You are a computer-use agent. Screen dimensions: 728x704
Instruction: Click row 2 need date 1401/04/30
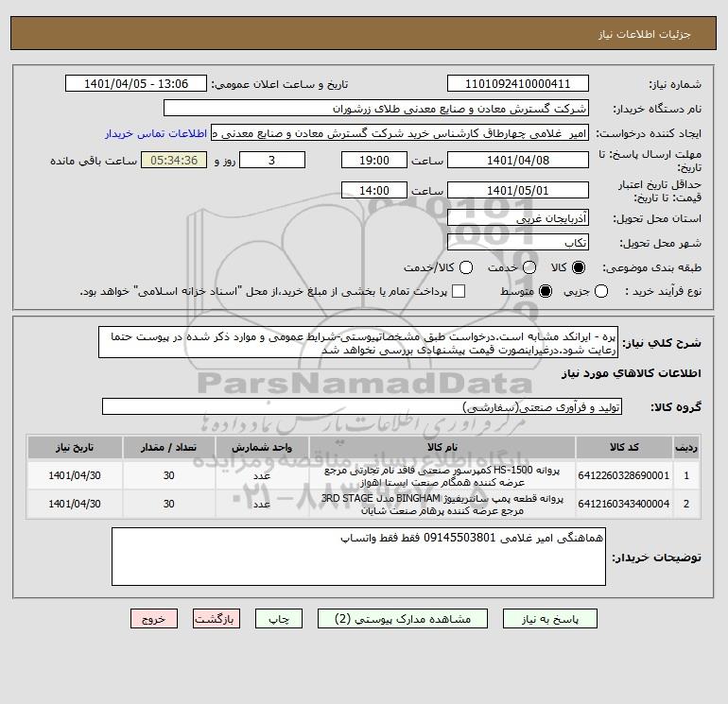pos(75,504)
